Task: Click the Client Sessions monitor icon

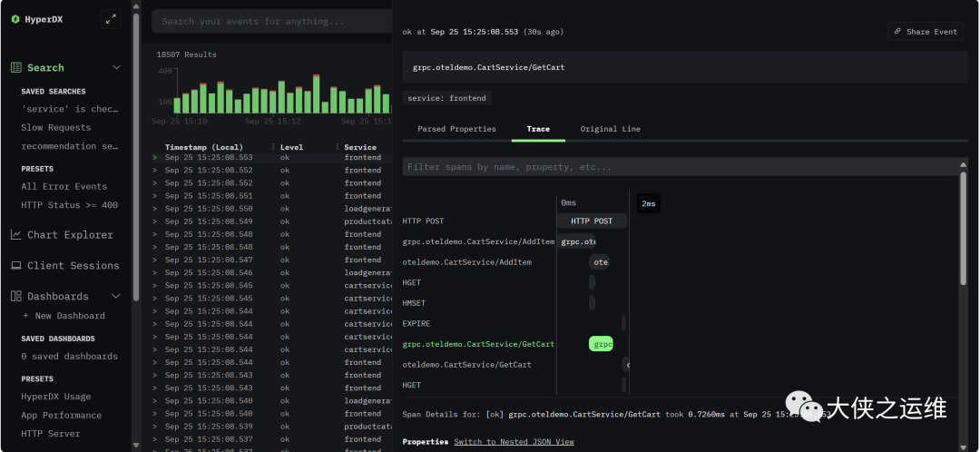Action: (15, 266)
